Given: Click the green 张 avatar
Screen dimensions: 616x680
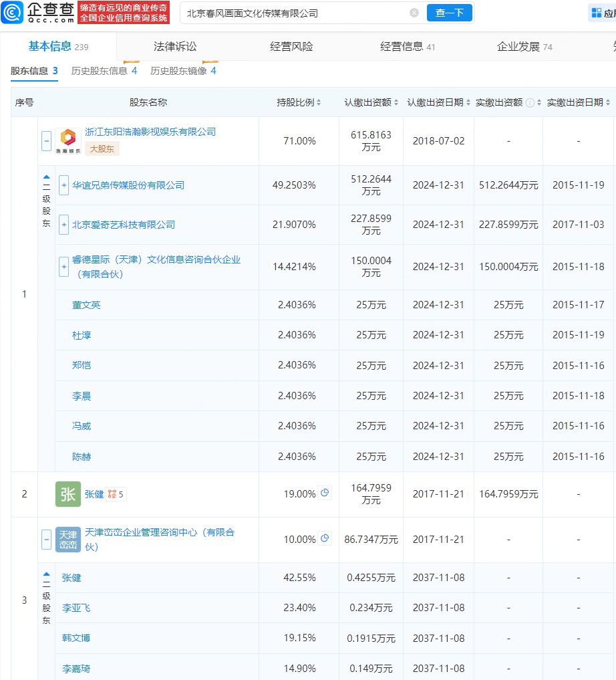Looking at the screenshot, I should [68, 494].
